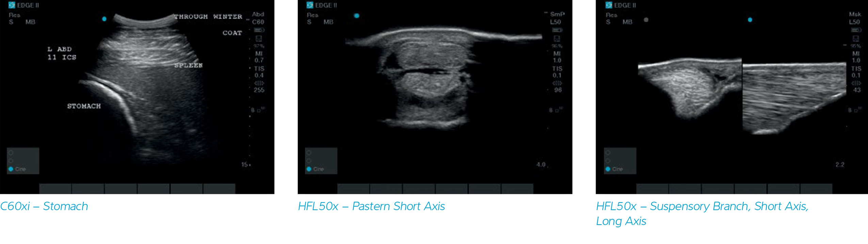Click the 15 depth marker on stomach scan
The height and width of the screenshot is (244, 868).
(245, 165)
